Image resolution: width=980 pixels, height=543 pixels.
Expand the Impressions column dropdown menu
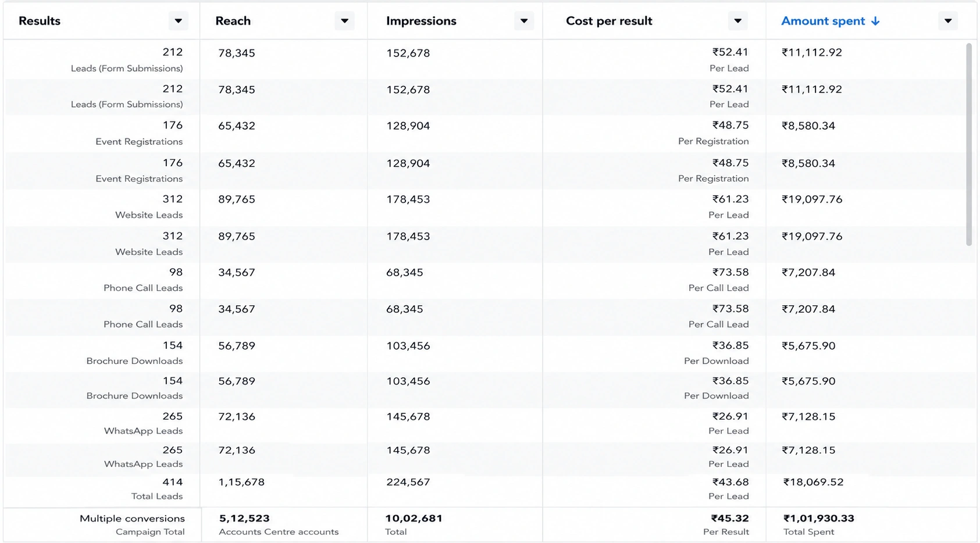(524, 21)
